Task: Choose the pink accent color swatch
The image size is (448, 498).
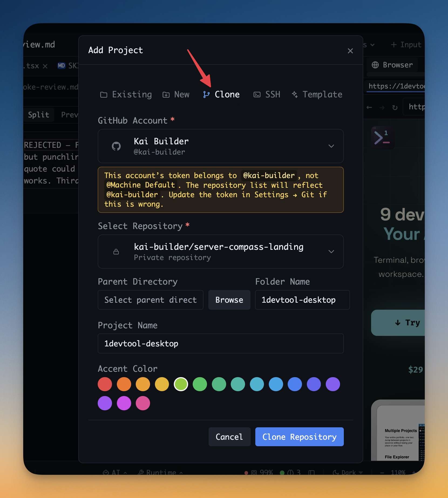Action: coord(143,403)
